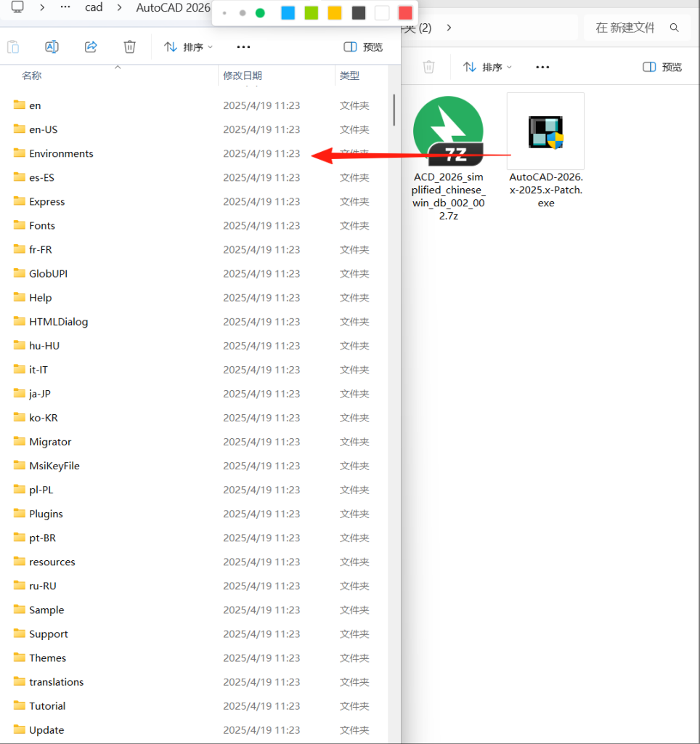Viewport: 700px width, 744px height.
Task: Click the Delete trash icon in left window
Action: (129, 47)
